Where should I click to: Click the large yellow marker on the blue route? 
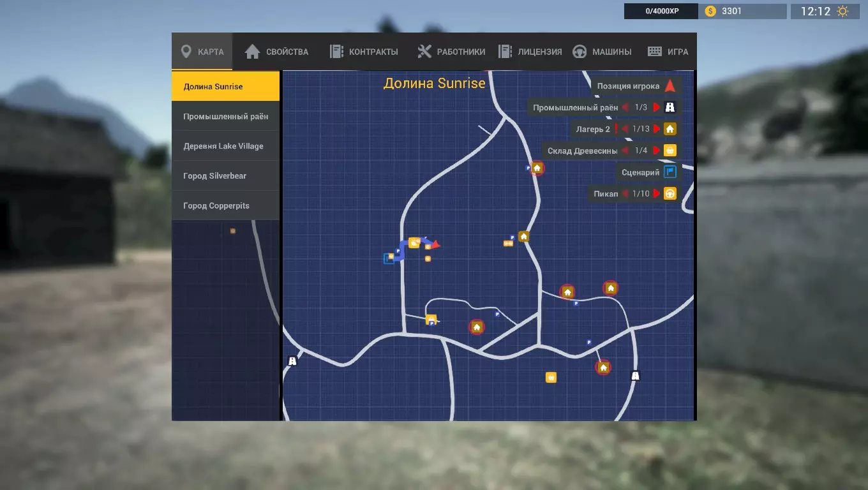(414, 242)
